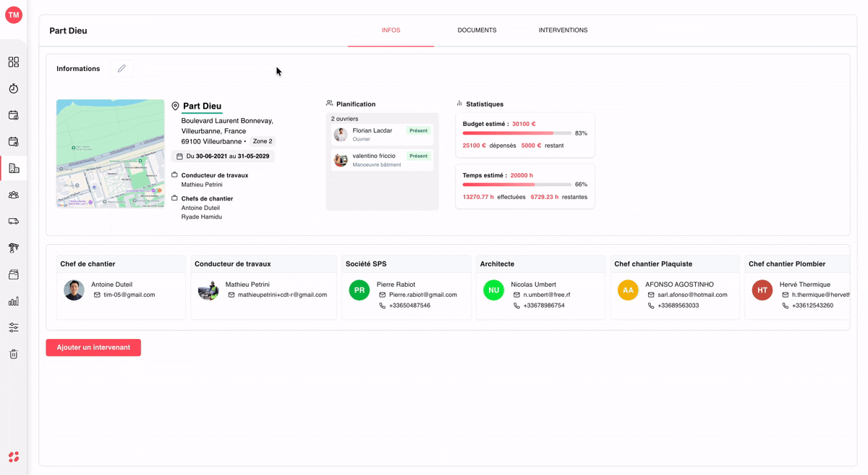
Task: Click the Planification people icon
Action: [x=329, y=104]
